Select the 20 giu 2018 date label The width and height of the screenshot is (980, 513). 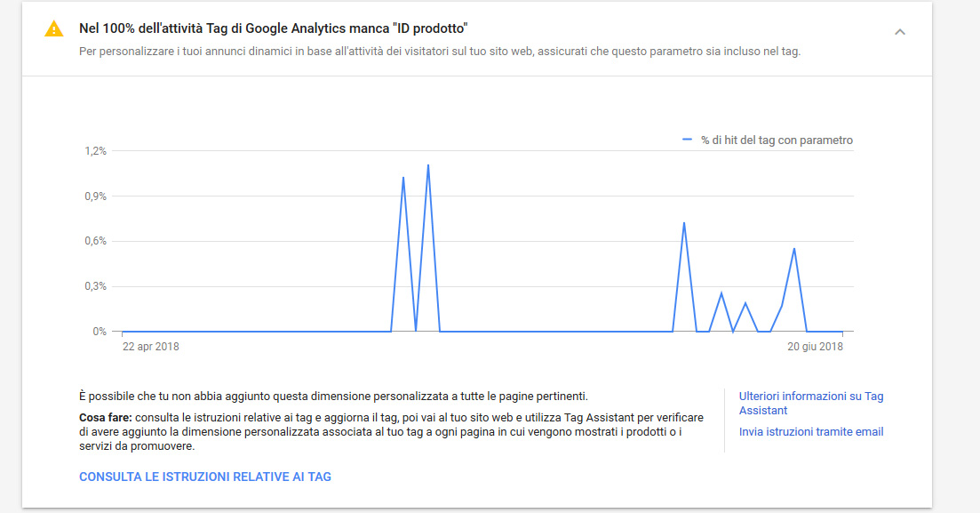pyautogui.click(x=815, y=347)
